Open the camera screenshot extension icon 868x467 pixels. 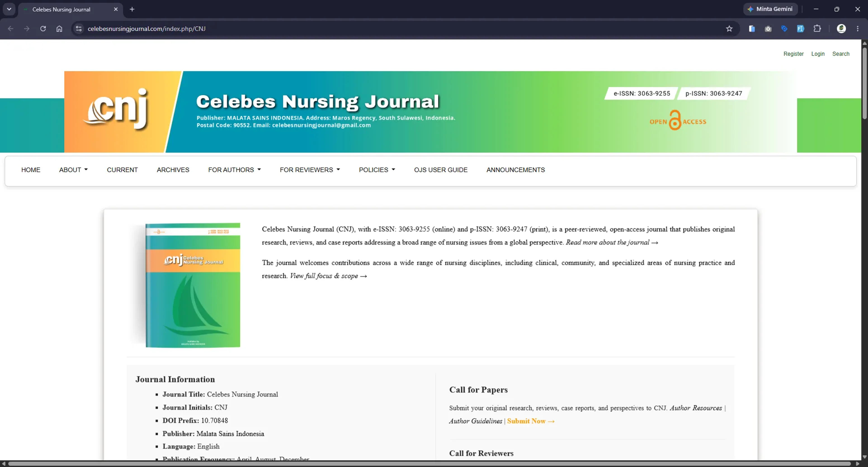pos(768,29)
